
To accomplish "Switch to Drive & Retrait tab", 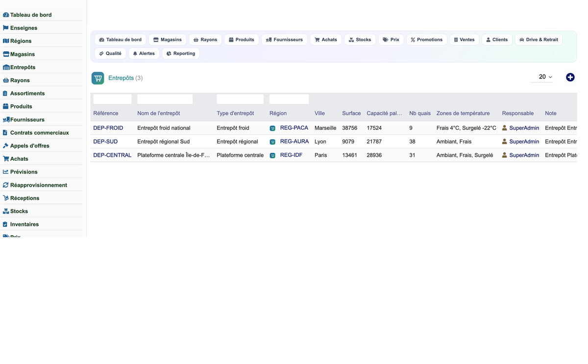I will pos(539,40).
